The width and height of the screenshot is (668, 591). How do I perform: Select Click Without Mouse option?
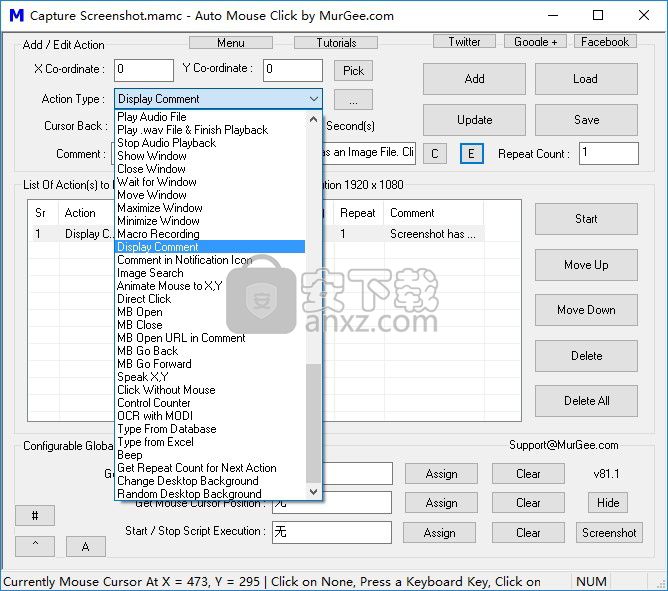coord(166,390)
